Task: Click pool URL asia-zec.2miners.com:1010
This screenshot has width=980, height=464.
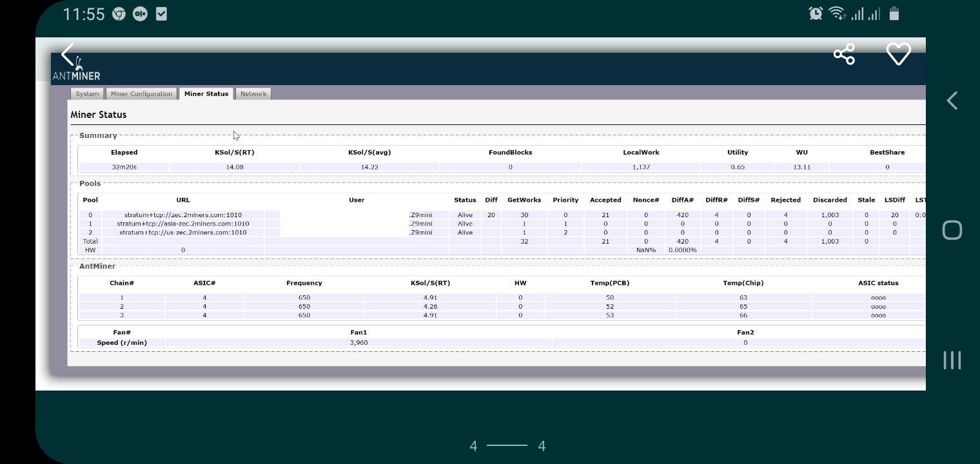Action: click(x=183, y=224)
